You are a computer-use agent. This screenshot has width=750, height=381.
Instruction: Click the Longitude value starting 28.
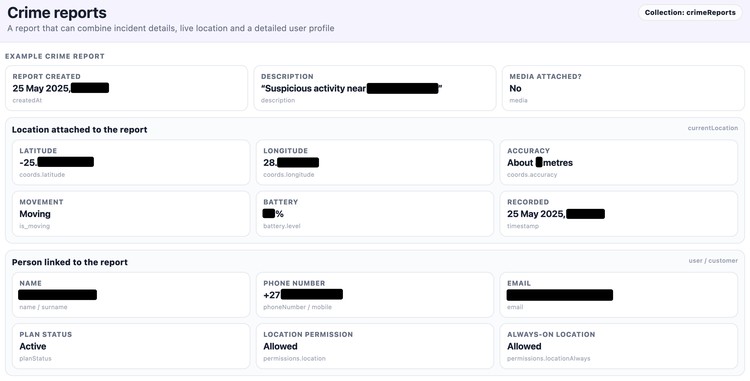pyautogui.click(x=291, y=163)
